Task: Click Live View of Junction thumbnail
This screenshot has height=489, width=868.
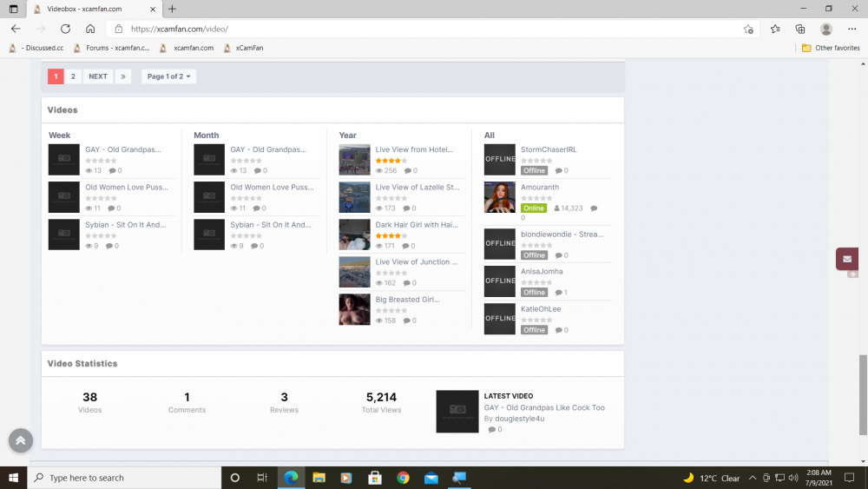Action: point(354,272)
